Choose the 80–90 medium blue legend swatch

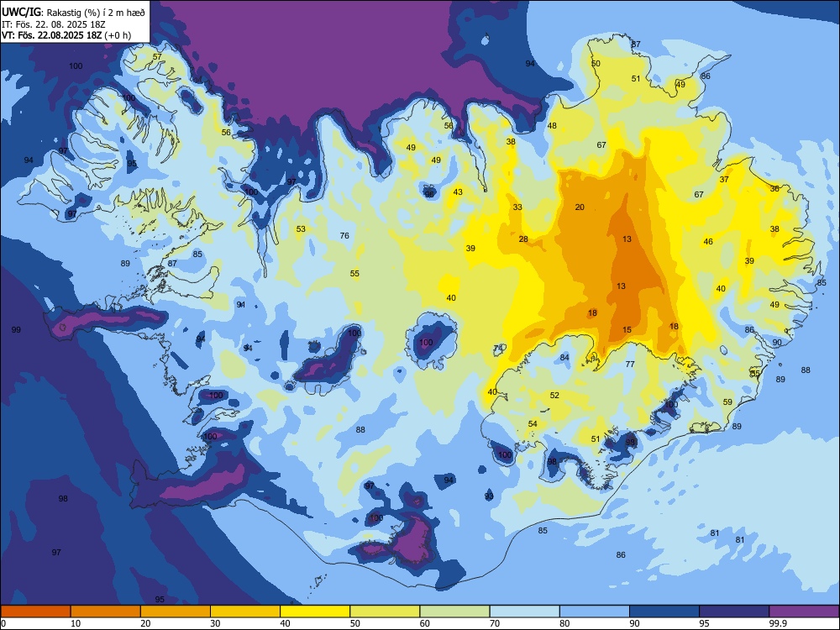tap(595, 612)
